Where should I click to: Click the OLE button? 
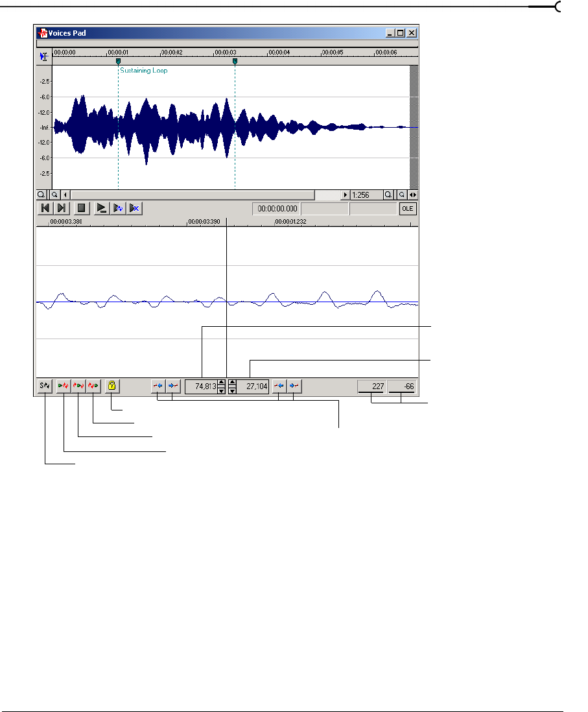[x=408, y=208]
